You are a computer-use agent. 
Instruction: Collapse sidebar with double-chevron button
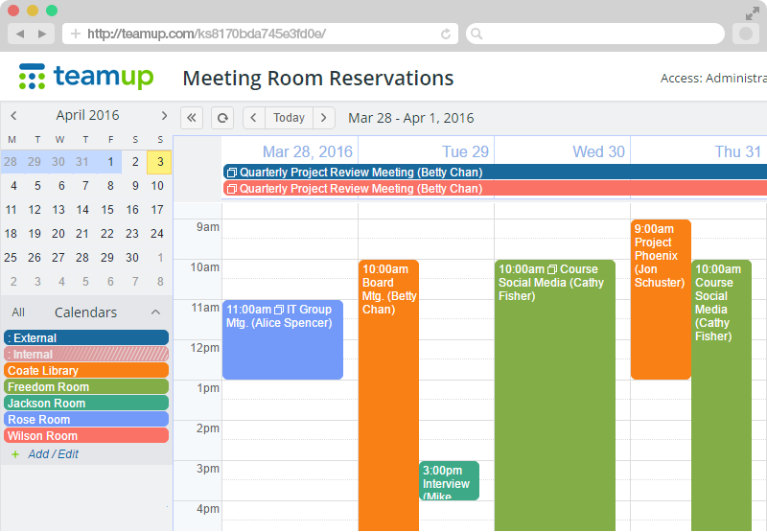192,118
